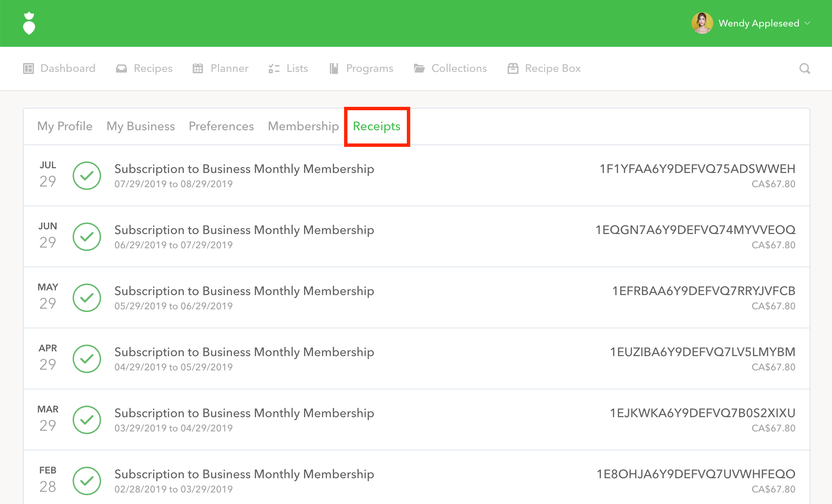Go to the My Profile tab

pos(65,126)
